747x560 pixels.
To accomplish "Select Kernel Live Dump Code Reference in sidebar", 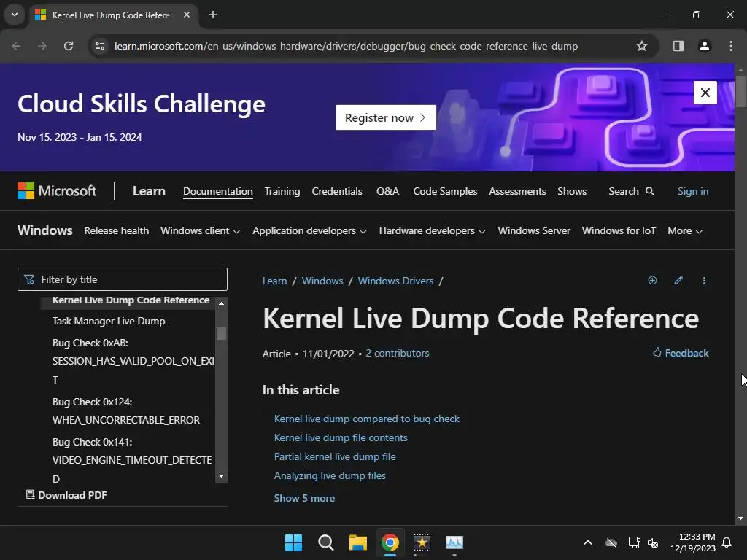I will coord(131,300).
